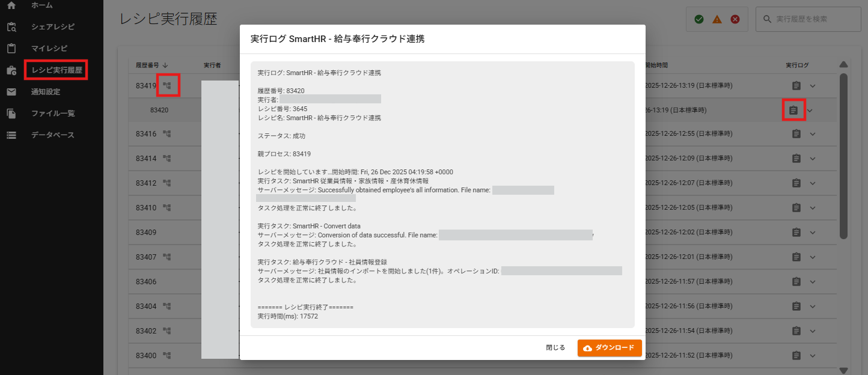The height and width of the screenshot is (375, 868).
Task: Click the 親プロセス: 83419 log line
Action: coord(284,154)
